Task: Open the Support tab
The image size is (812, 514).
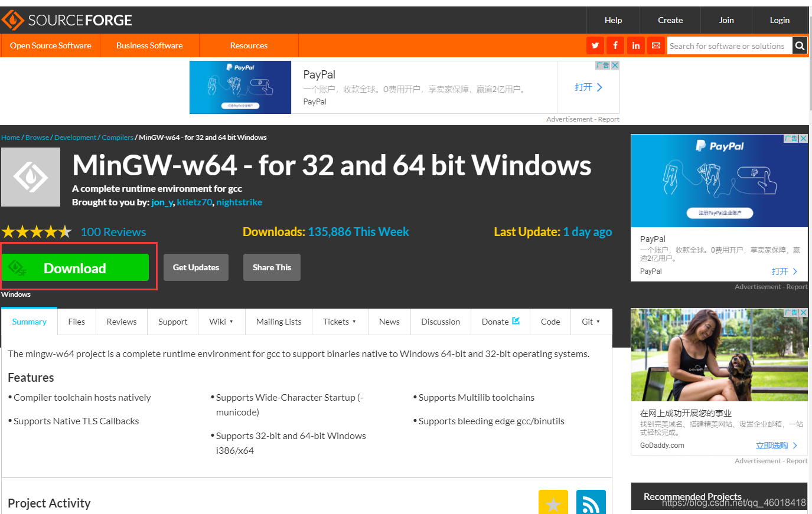Action: pyautogui.click(x=173, y=322)
